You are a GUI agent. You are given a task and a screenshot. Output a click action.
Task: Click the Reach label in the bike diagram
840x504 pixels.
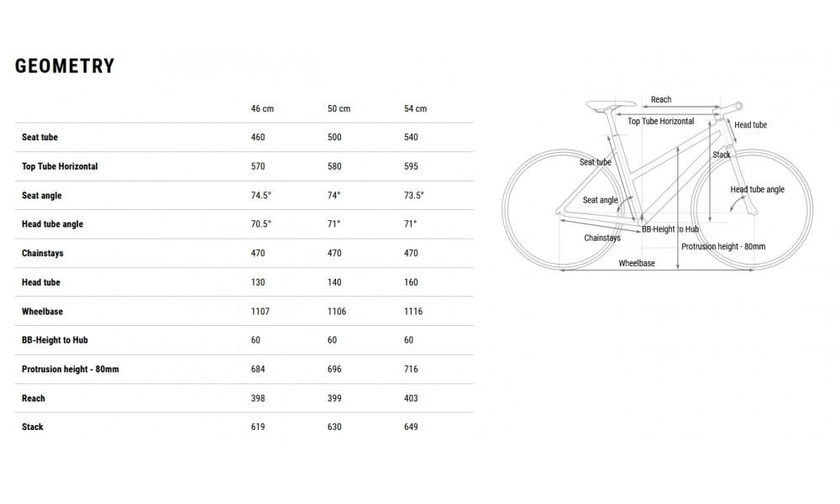point(661,100)
